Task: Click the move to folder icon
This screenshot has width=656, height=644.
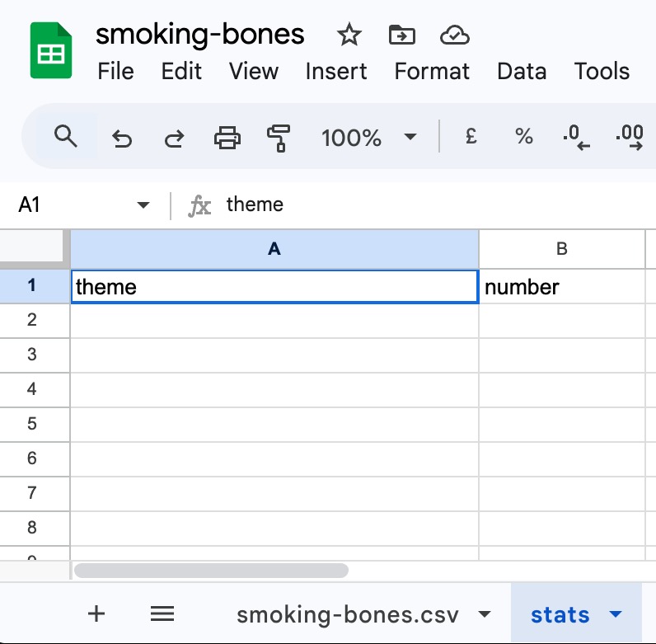Action: 402,35
